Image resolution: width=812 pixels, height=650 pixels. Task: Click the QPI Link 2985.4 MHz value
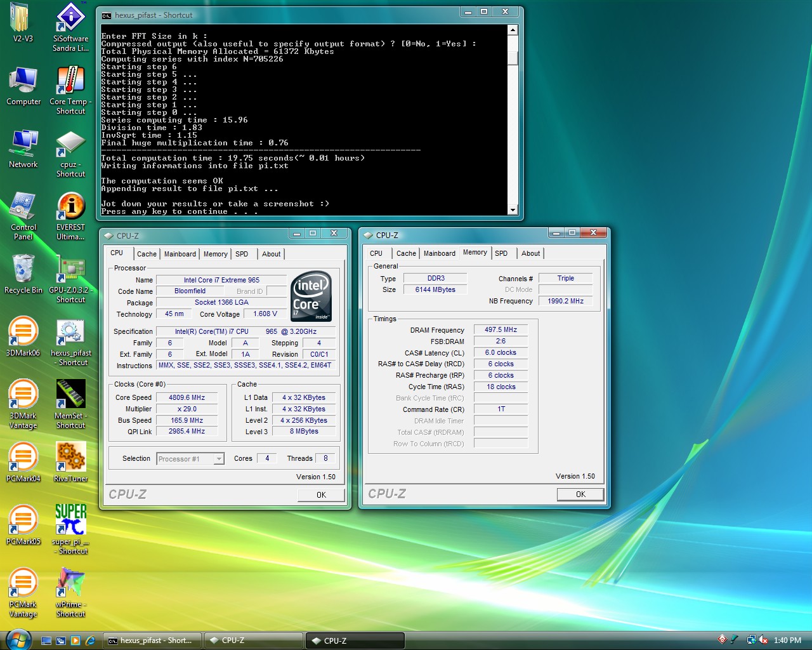(187, 431)
